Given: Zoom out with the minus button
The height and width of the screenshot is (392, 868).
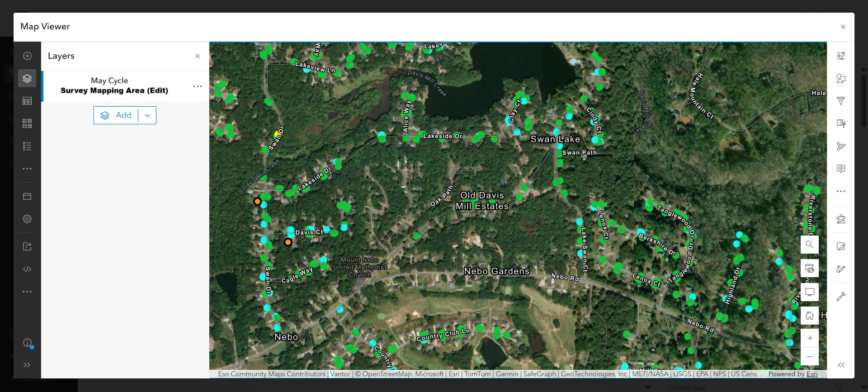Looking at the screenshot, I should (x=810, y=356).
